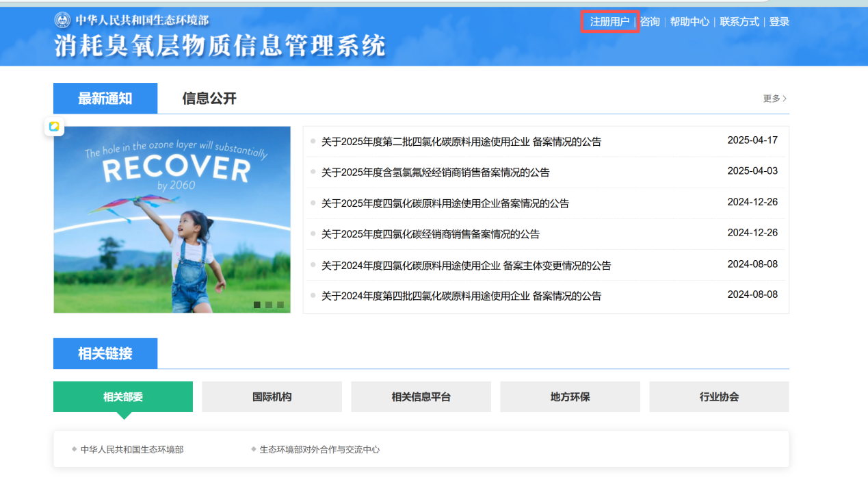Viewport: 868px width, 495px height.
Task: Select the third carousel indicator dot
Action: point(280,305)
